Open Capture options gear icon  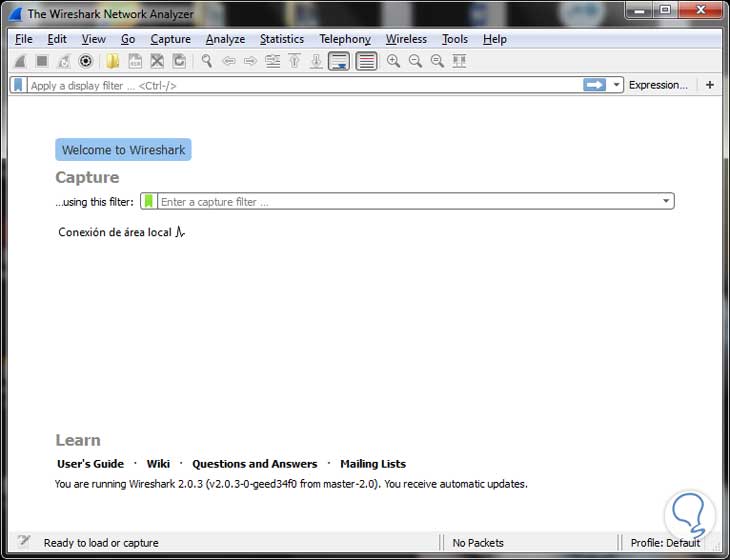[x=86, y=61]
